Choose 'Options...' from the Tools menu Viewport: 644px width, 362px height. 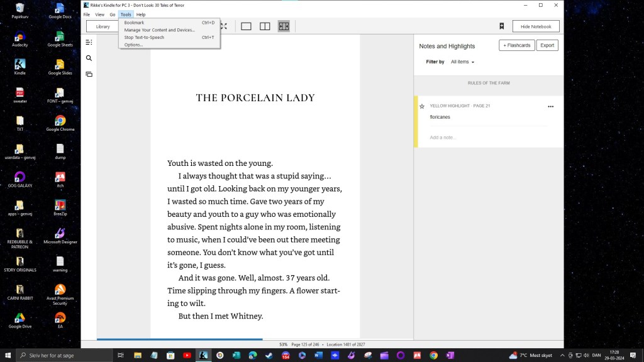coord(133,45)
